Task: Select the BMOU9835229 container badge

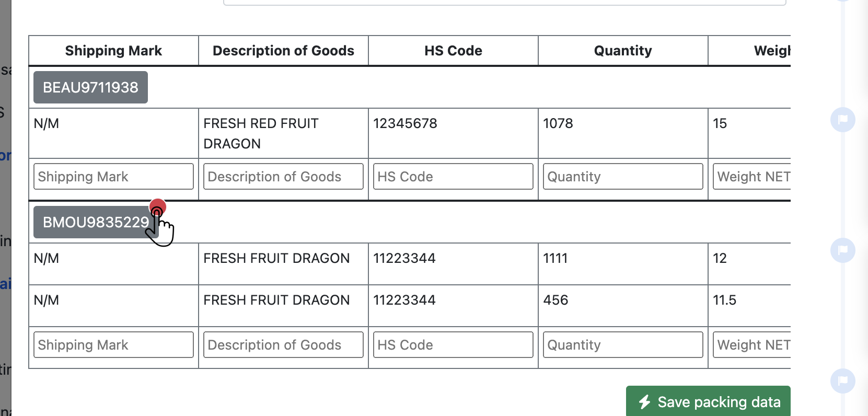Action: 95,222
